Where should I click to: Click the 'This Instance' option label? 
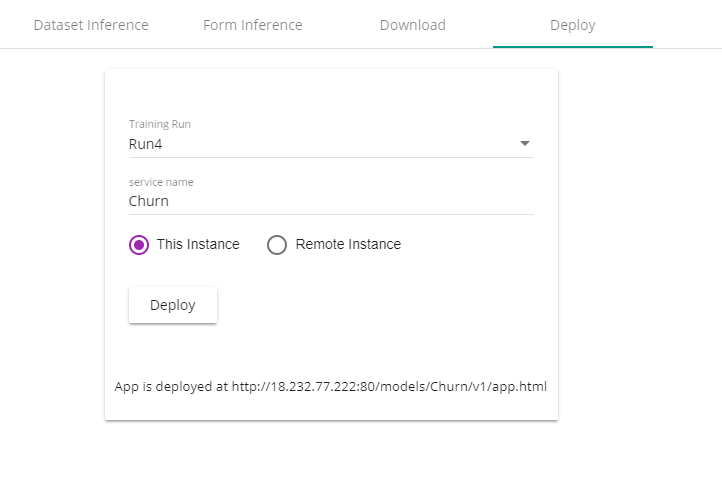tap(198, 244)
